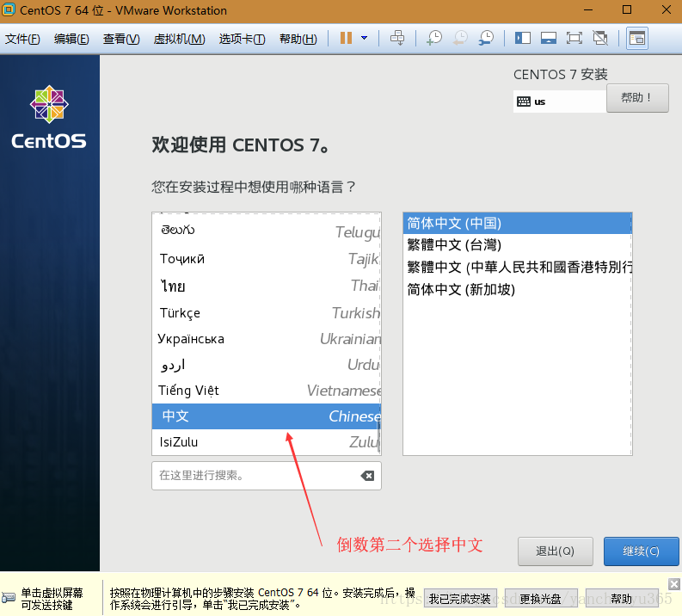This screenshot has width=682, height=616.
Task: Select Tiếng Việt Vietnamese language
Action: pos(267,391)
